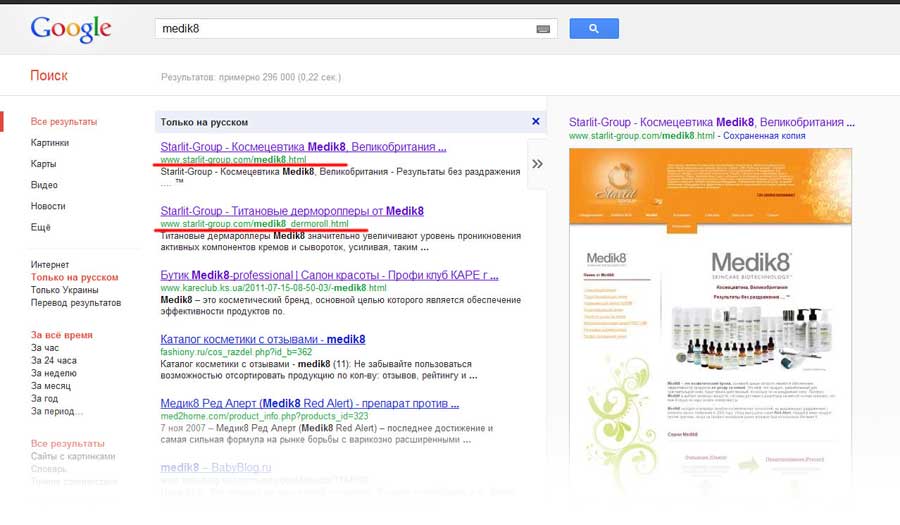Click the double-arrow preview expander next to first result
The width and height of the screenshot is (900, 525).
537,164
